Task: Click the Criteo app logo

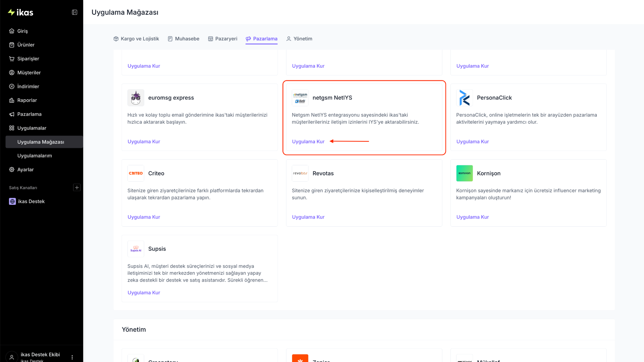Action: (x=136, y=173)
